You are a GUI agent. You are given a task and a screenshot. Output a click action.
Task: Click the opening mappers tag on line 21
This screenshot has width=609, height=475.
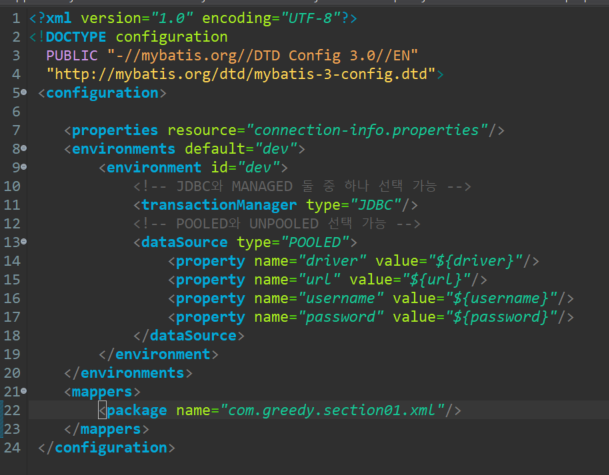point(102,392)
